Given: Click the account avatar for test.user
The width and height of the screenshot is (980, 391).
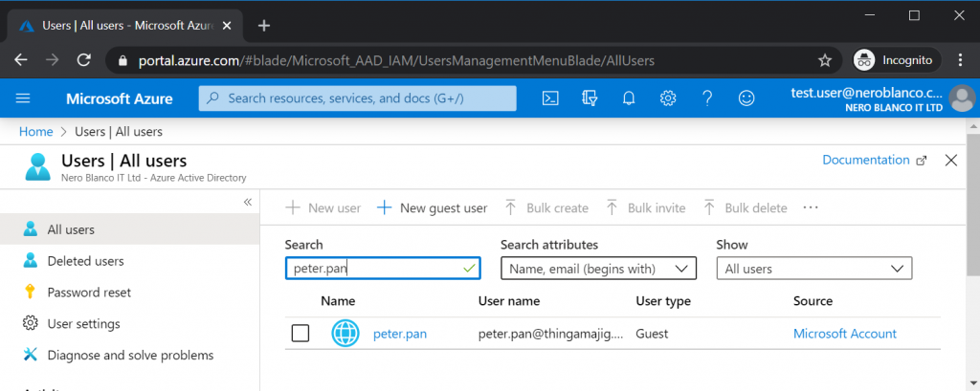Looking at the screenshot, I should point(961,98).
